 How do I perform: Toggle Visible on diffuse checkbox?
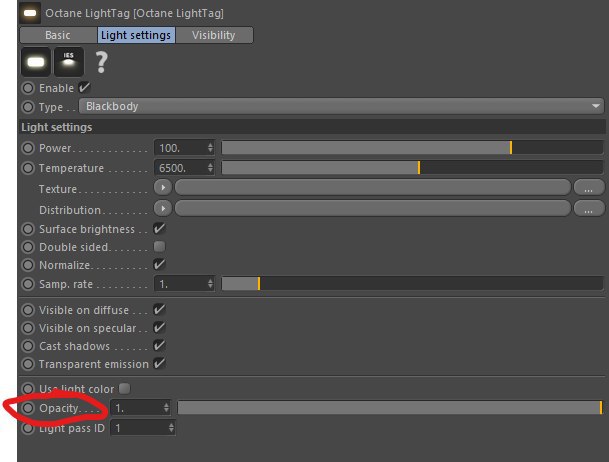coord(159,309)
